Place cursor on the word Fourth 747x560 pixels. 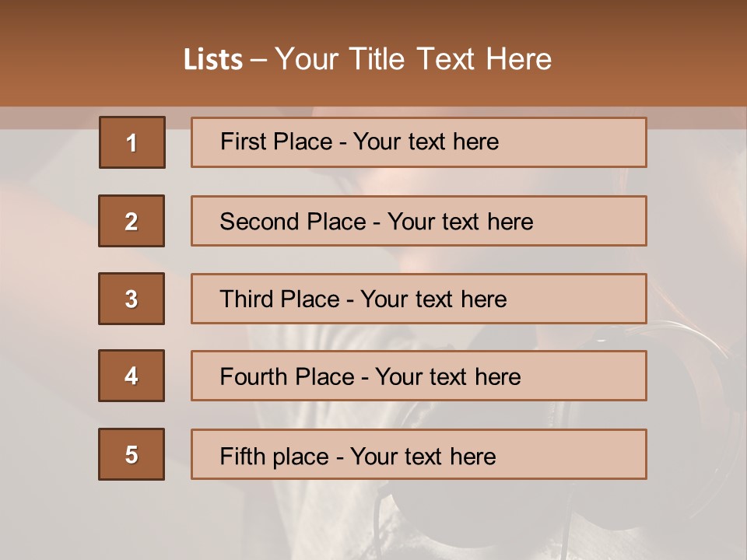point(254,377)
